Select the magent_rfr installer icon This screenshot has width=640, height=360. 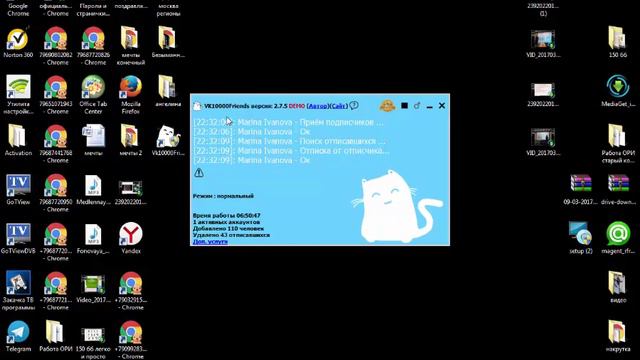pos(618,238)
